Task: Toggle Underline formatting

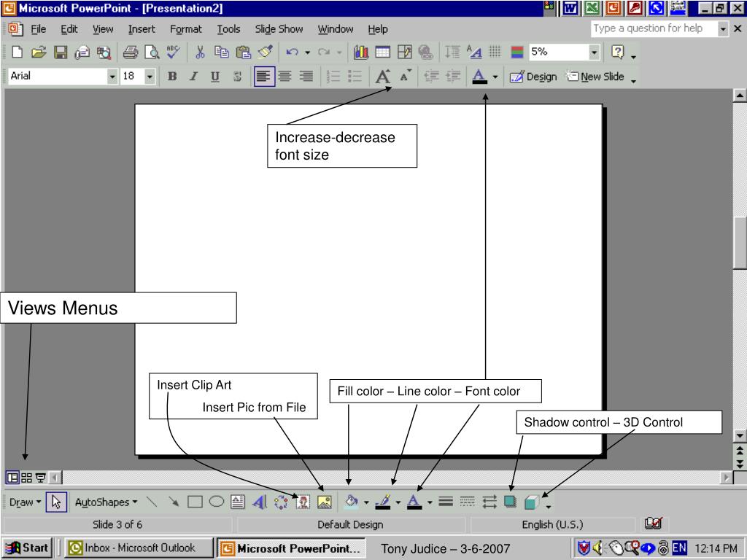Action: tap(215, 76)
